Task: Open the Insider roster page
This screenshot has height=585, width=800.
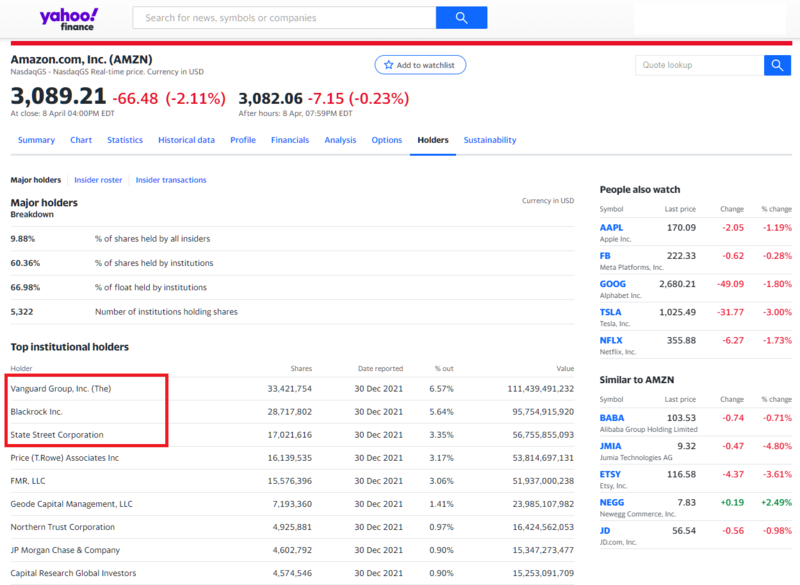Action: point(99,180)
